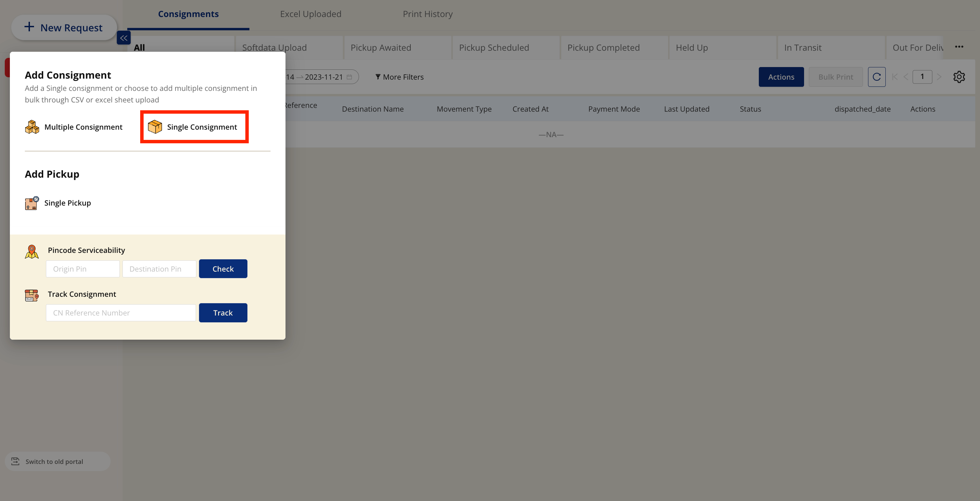
Task: Click the Track Consignment package icon
Action: tap(32, 295)
